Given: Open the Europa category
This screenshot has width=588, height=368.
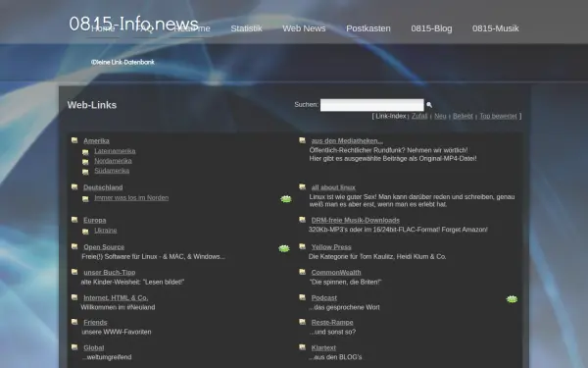Looking at the screenshot, I should [x=94, y=220].
